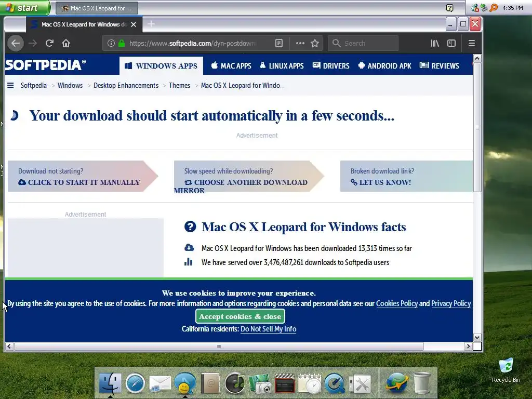532x399 pixels.
Task: Open the Mac Apps section
Action: coord(231,66)
